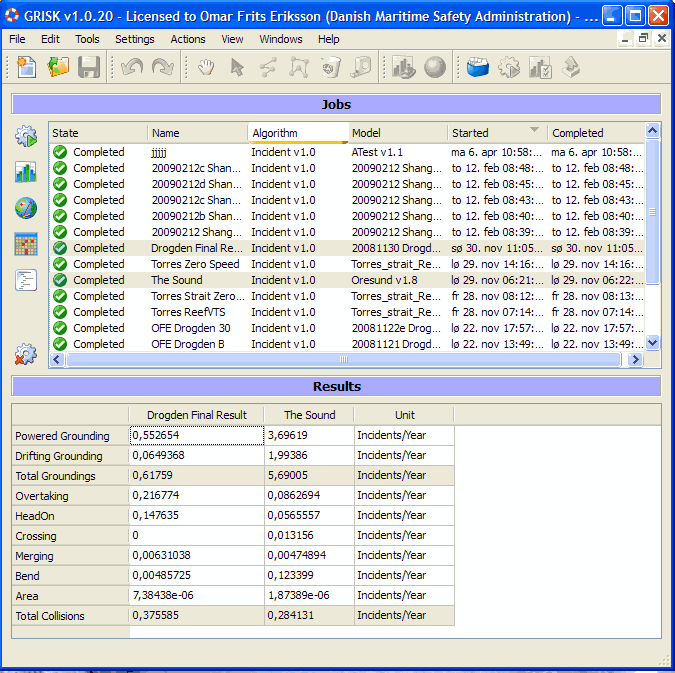
Task: Click the job log list icon in sidebar
Action: [26, 280]
